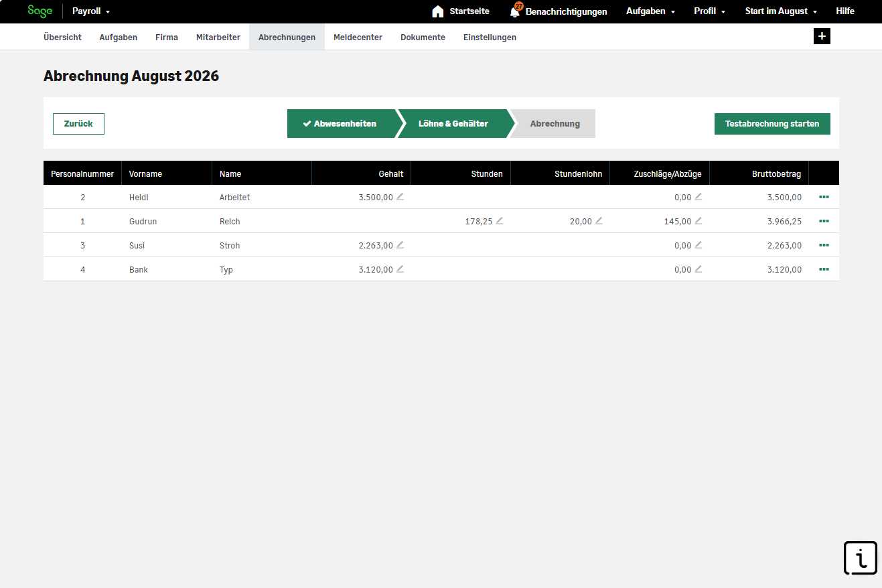882x588 pixels.
Task: Open the three-dot menu for the Arbeitet row
Action: [824, 197]
